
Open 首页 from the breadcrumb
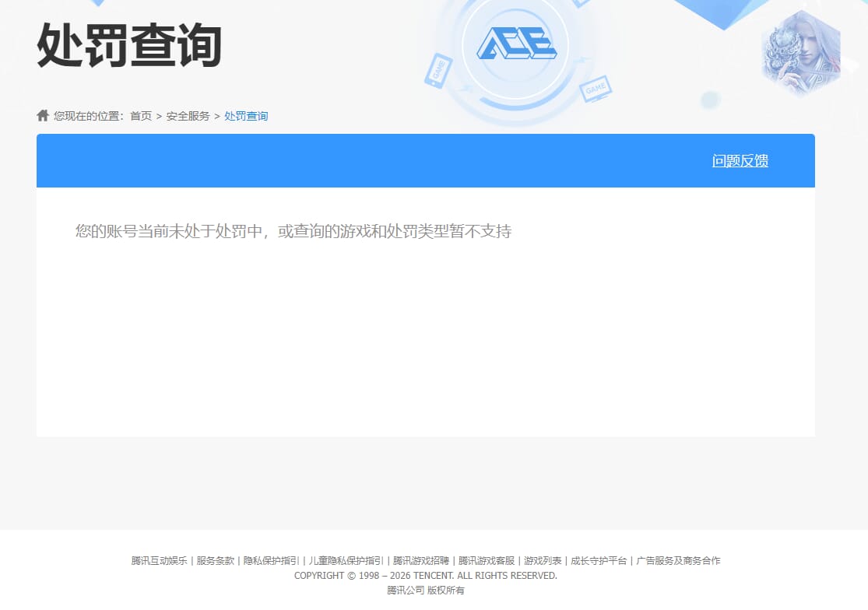click(x=140, y=115)
